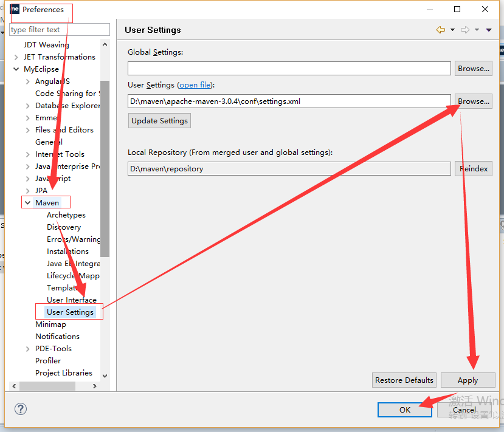Collapse the MyEclipse tree node
The width and height of the screenshot is (504, 432).
point(16,69)
